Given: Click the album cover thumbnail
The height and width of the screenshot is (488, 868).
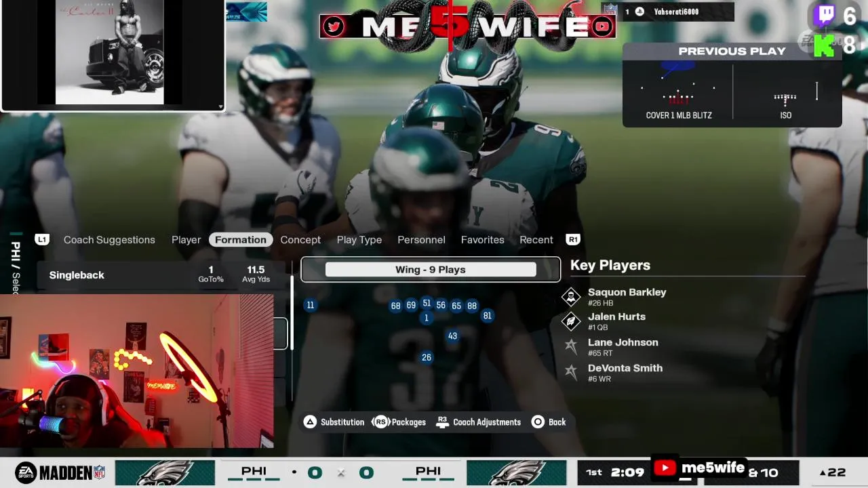Looking at the screenshot, I should pos(110,52).
